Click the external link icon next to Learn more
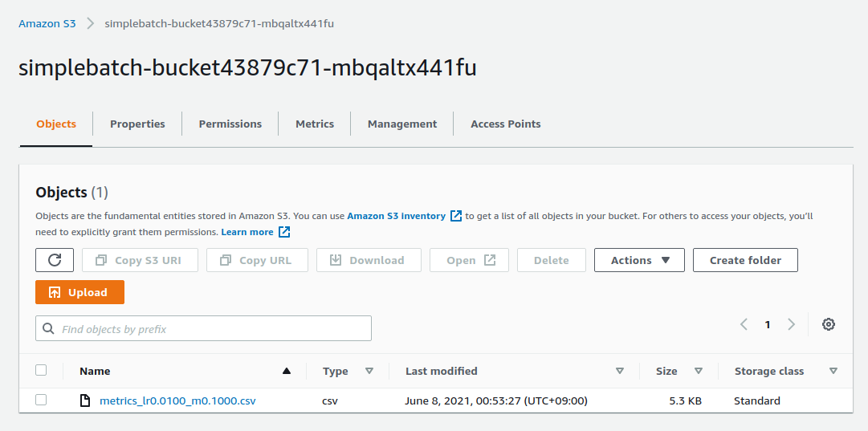Viewport: 868px width, 431px height. 284,232
